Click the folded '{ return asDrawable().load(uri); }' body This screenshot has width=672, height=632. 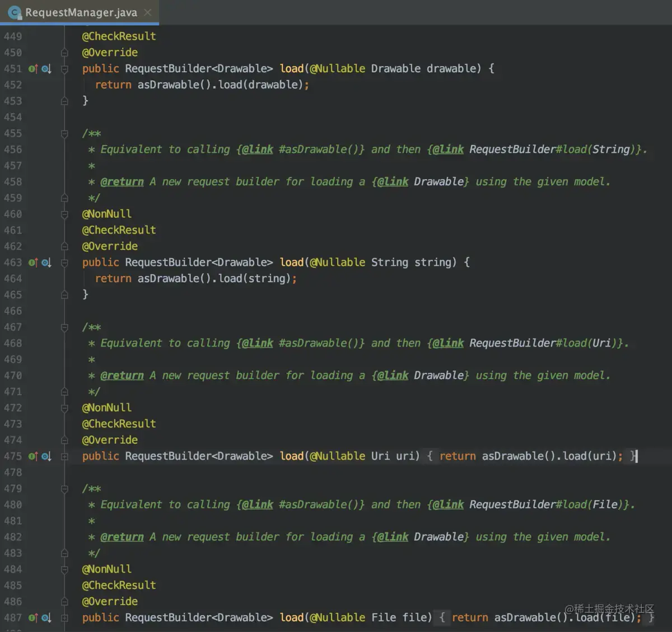coord(532,456)
